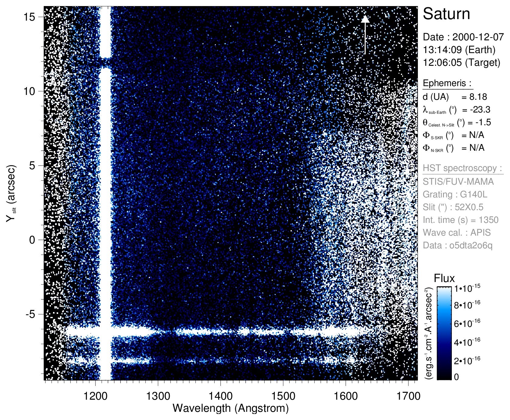Click the Slit 52X0.5 label

[x=453, y=207]
